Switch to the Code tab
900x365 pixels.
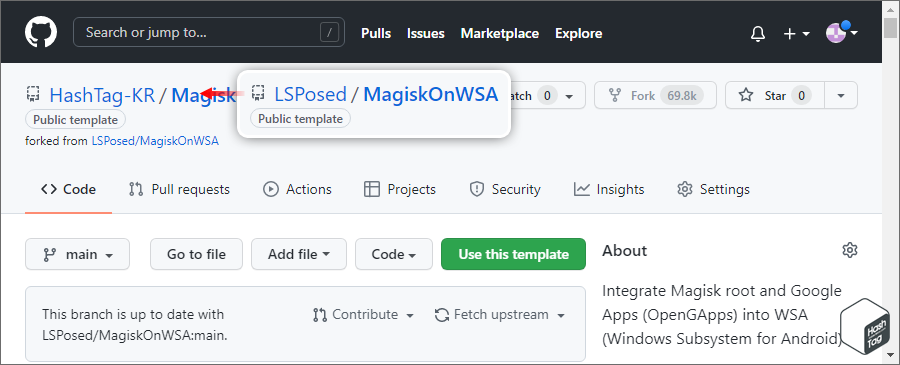click(x=68, y=189)
